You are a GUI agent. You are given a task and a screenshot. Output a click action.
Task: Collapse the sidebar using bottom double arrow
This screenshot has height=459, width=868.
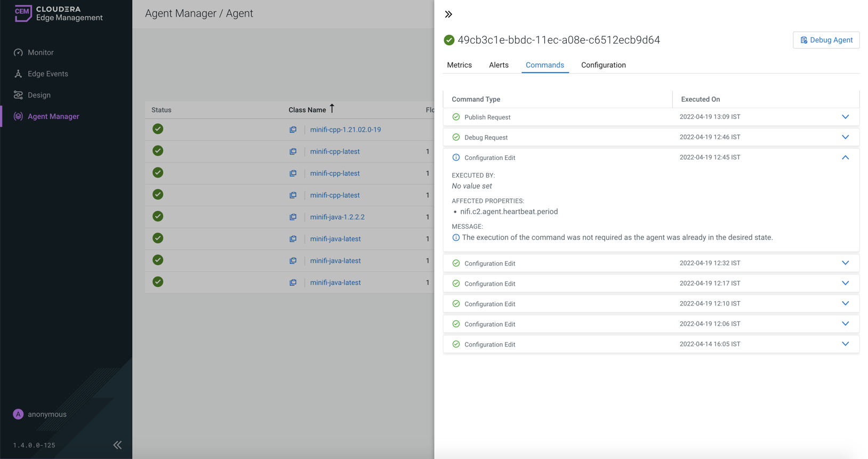tap(117, 445)
